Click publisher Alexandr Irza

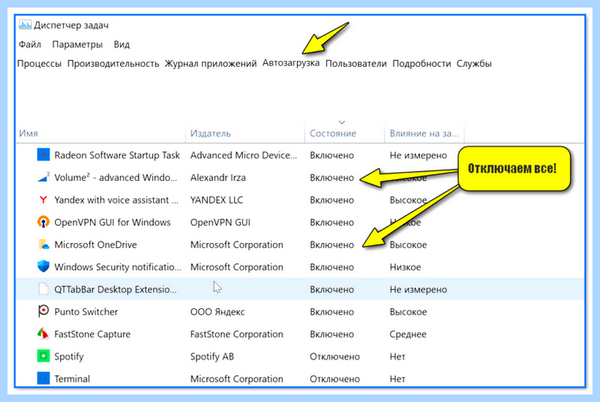(218, 177)
